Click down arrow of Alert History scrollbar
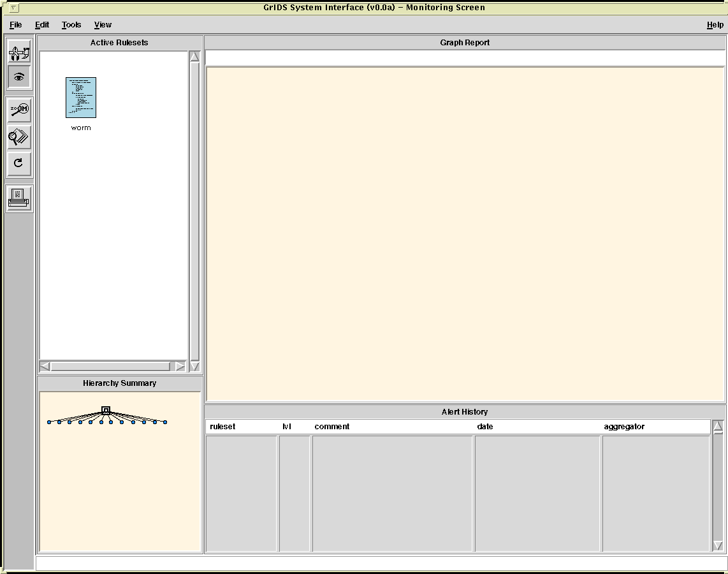Image resolution: width=728 pixels, height=574 pixels. pos(718,545)
